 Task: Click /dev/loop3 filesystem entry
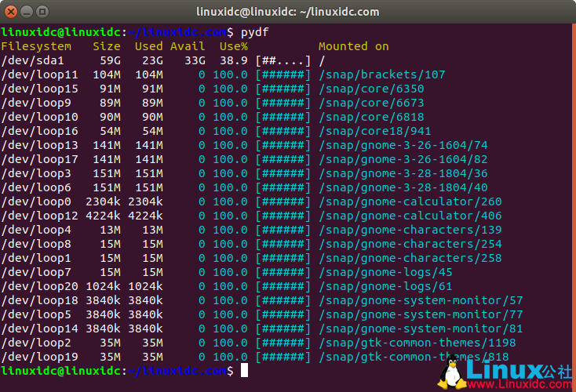coord(36,173)
